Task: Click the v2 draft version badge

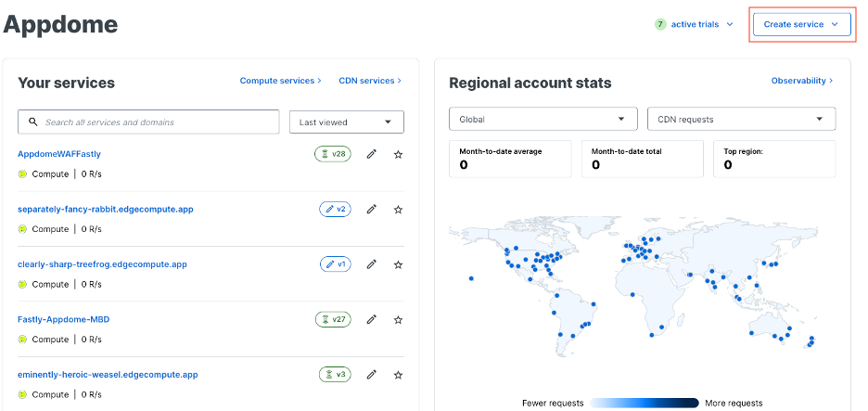Action: click(x=335, y=210)
